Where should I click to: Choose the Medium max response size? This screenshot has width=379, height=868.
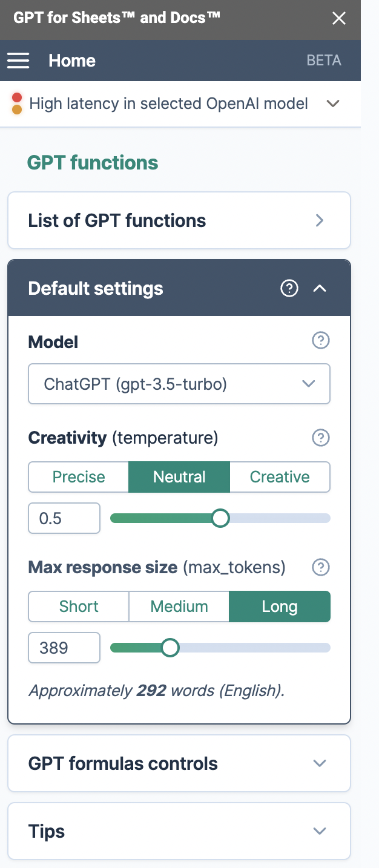click(179, 607)
